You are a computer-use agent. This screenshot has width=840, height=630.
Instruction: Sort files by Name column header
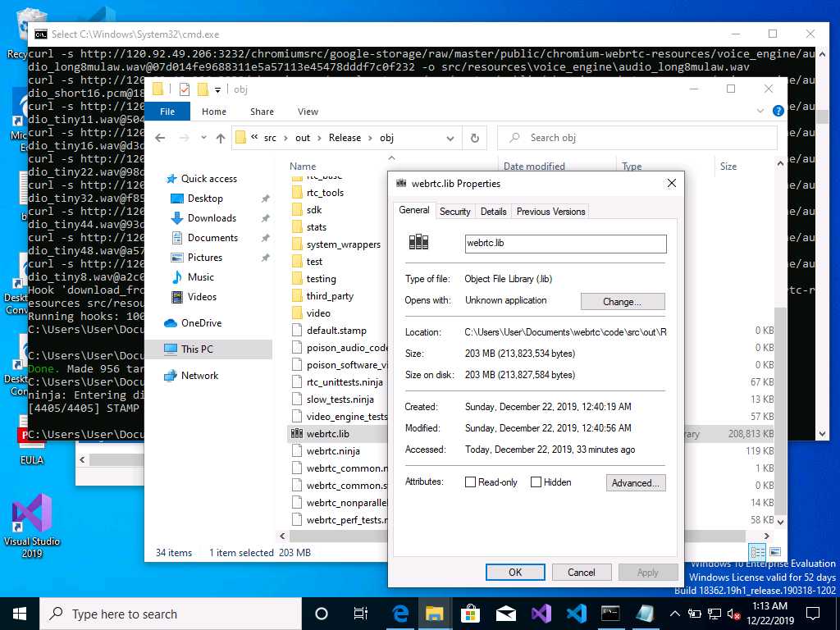point(303,166)
